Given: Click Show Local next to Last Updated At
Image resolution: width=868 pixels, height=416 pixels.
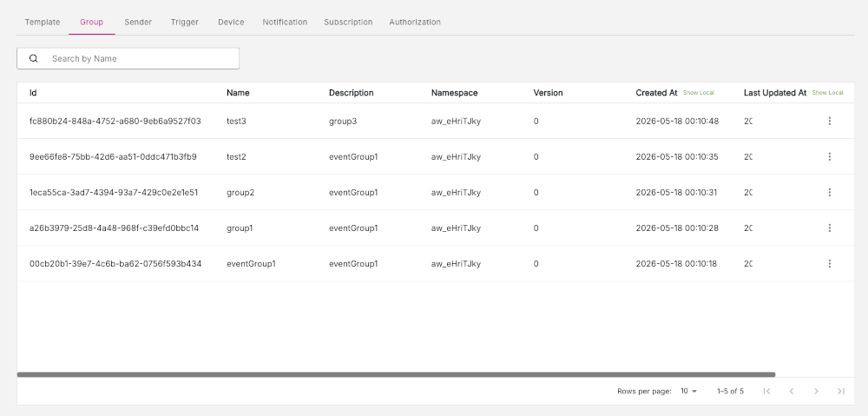Looking at the screenshot, I should pos(827,93).
